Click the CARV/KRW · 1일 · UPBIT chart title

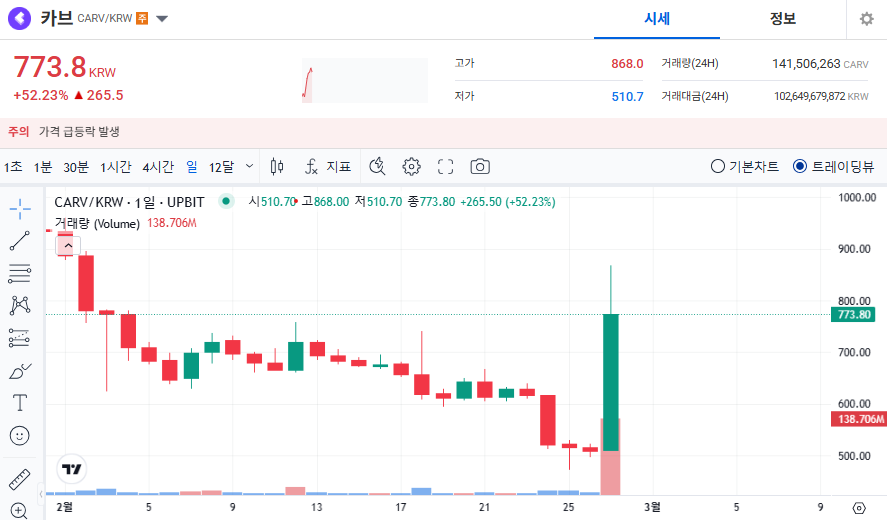coord(129,202)
